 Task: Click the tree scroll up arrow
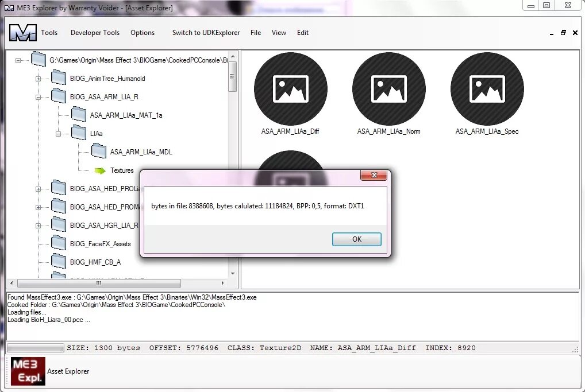[x=232, y=56]
